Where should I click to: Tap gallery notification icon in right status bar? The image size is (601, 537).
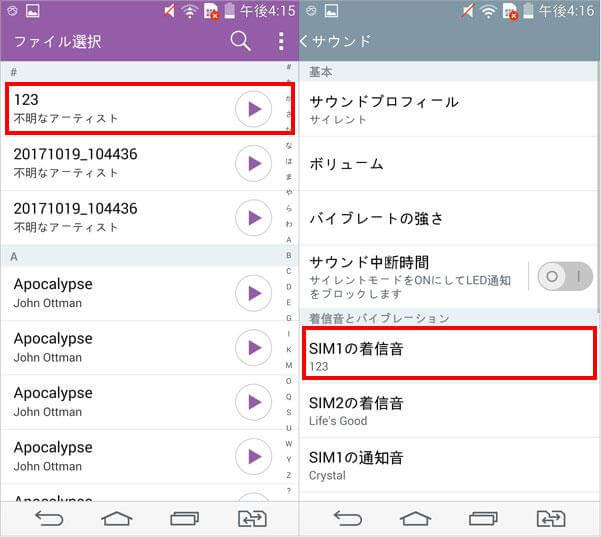pos(332,11)
